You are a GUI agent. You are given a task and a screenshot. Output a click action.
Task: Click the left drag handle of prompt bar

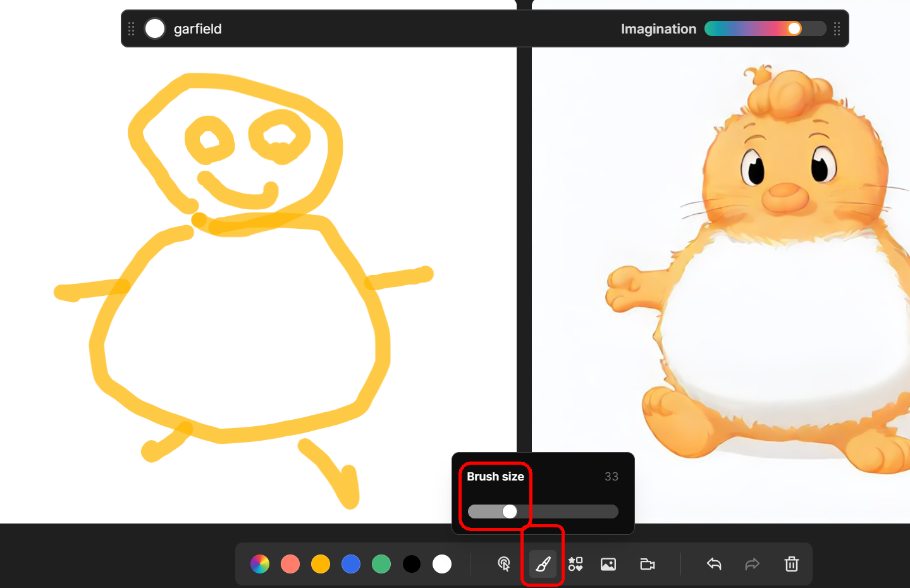click(x=132, y=28)
